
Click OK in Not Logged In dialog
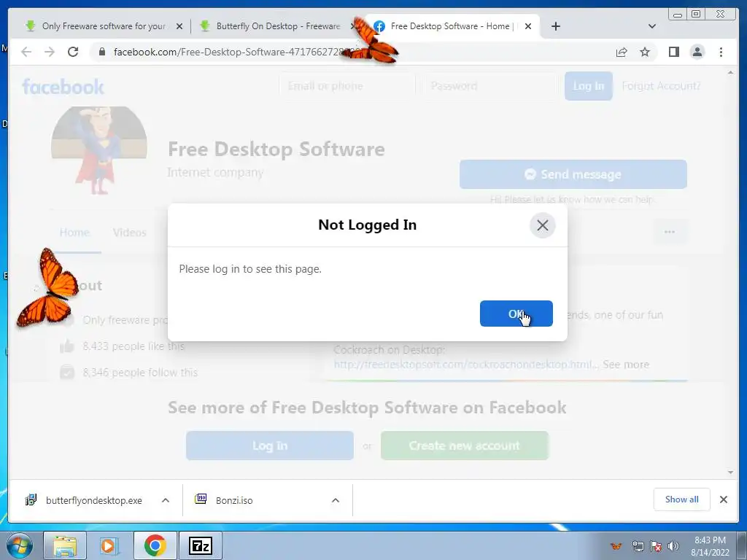pyautogui.click(x=516, y=314)
